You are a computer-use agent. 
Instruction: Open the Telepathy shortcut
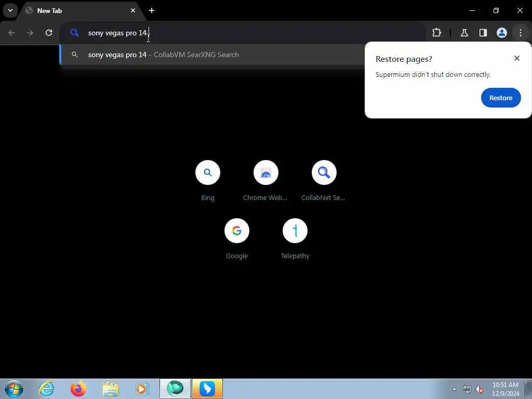[295, 231]
